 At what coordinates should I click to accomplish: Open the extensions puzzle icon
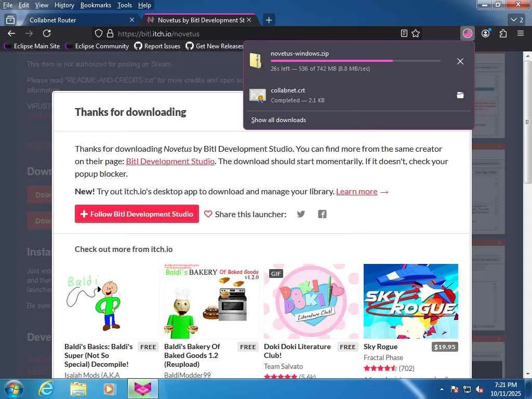point(503,33)
